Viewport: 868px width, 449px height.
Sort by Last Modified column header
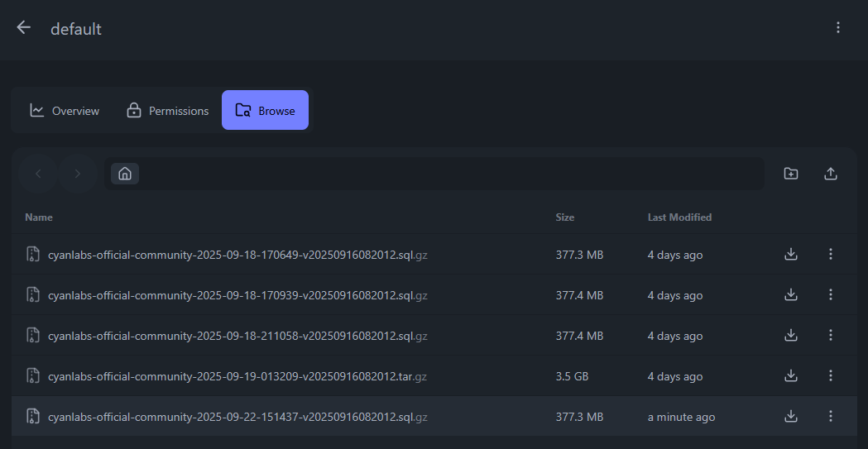[x=679, y=217]
